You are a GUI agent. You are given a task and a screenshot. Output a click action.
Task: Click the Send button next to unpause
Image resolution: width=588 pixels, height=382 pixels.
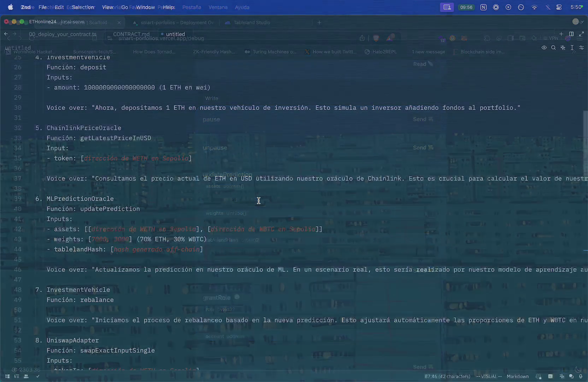423,147
